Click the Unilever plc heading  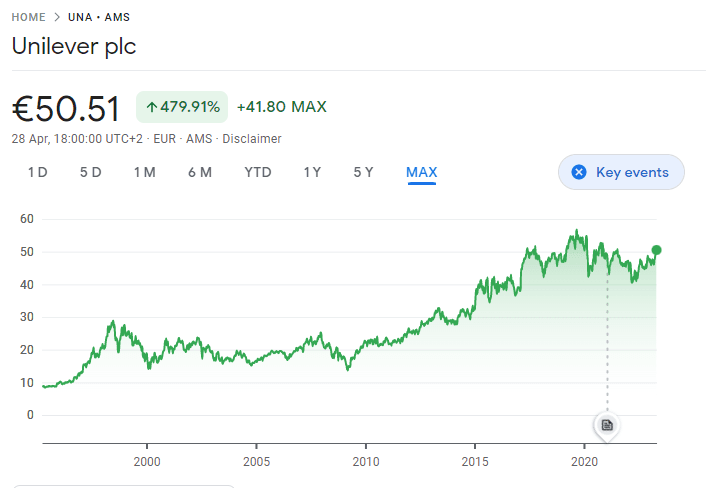pos(73,46)
